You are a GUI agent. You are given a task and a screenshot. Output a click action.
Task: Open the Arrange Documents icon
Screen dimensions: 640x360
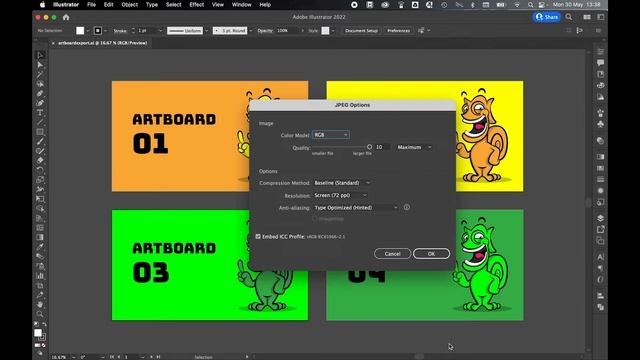coord(587,17)
